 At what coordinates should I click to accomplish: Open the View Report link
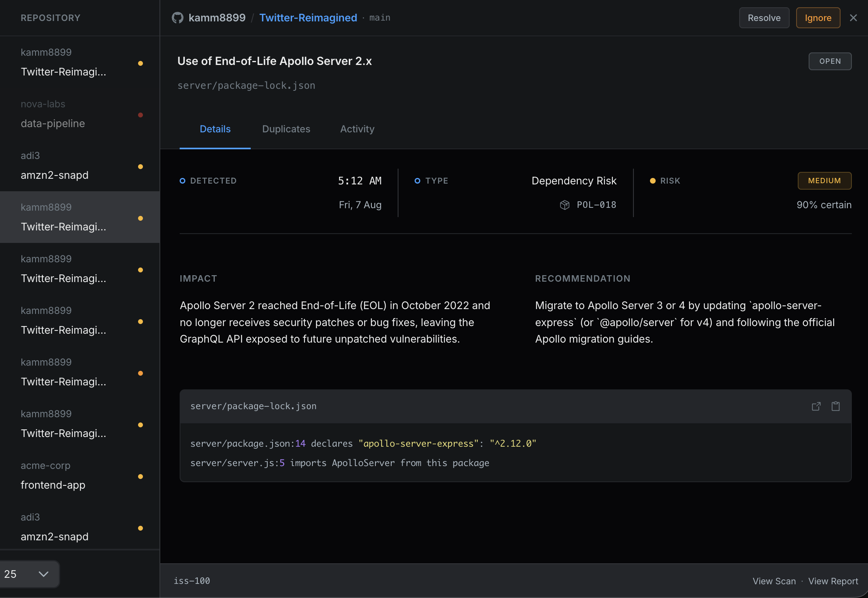833,581
